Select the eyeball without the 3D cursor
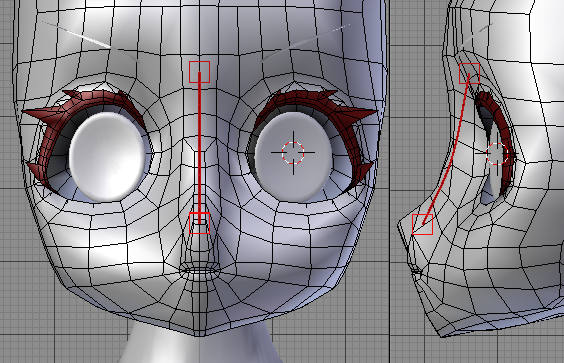This screenshot has height=363, width=564. point(106,156)
